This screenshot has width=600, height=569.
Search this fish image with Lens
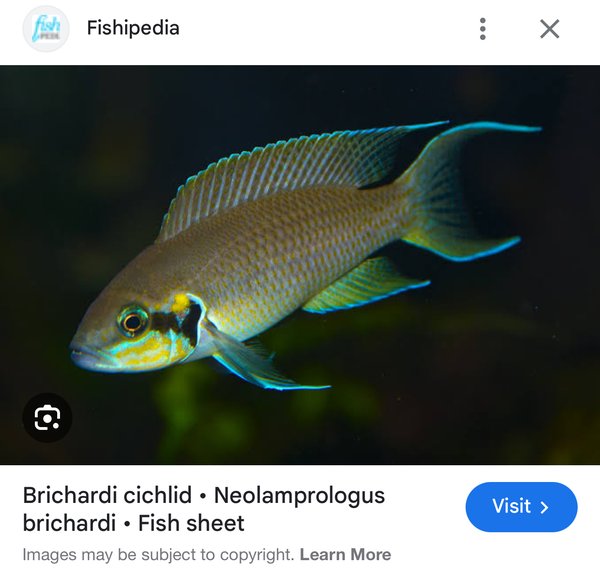point(47,417)
